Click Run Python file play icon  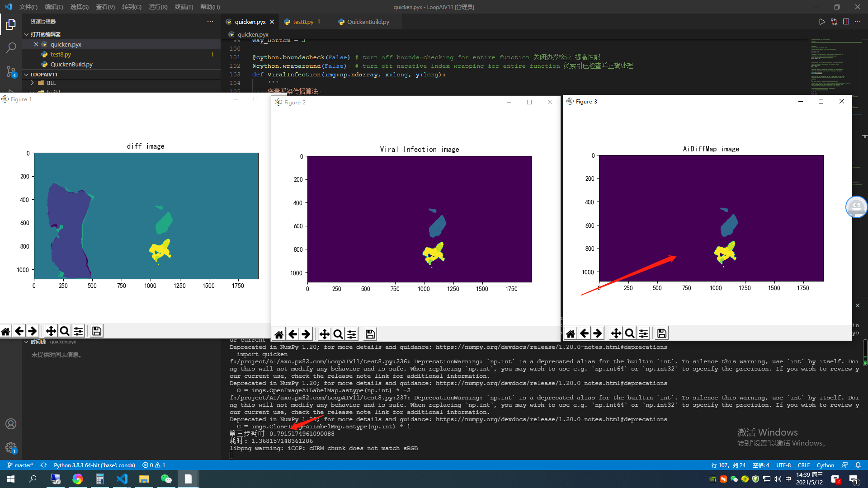pos(822,22)
